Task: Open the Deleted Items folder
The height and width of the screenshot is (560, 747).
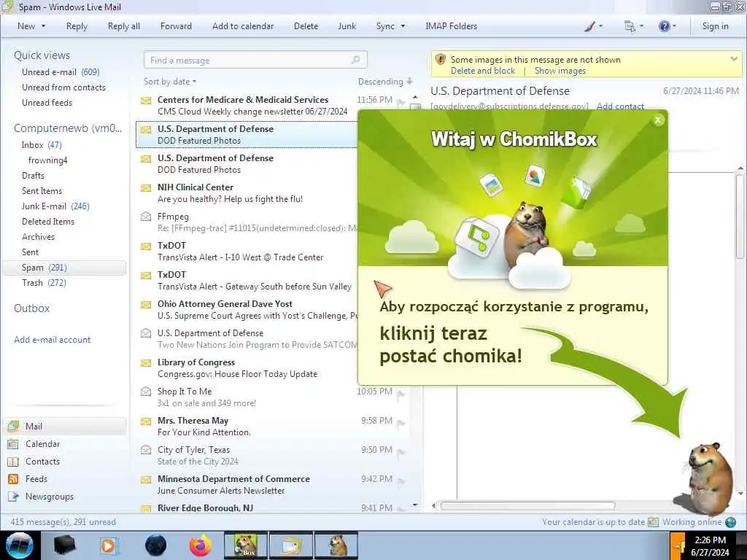Action: [47, 222]
